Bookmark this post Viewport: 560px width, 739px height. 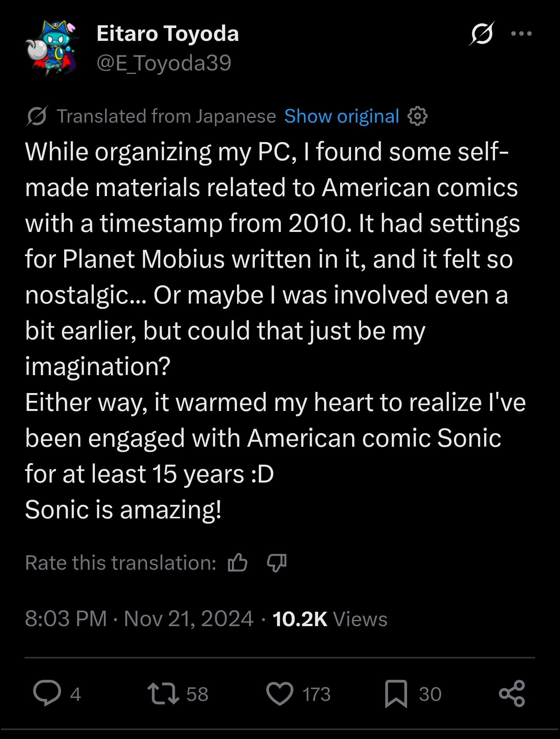click(x=396, y=693)
